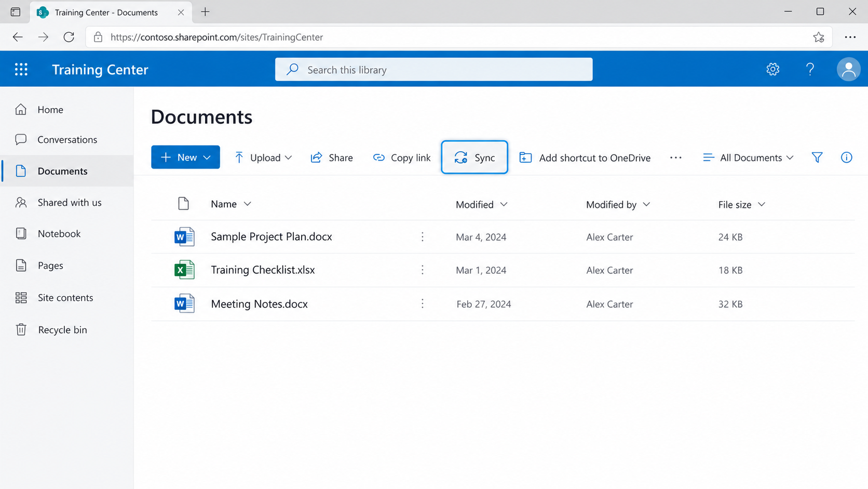
Task: Open Site contents page
Action: (x=67, y=298)
